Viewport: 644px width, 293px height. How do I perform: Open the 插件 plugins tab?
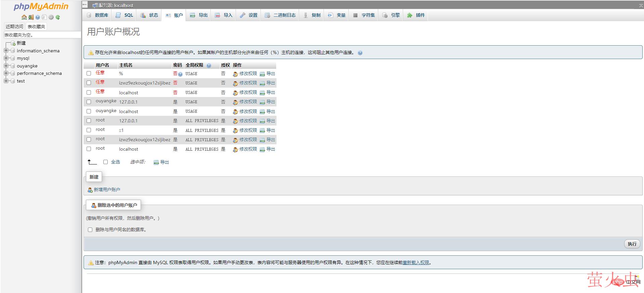coord(416,15)
